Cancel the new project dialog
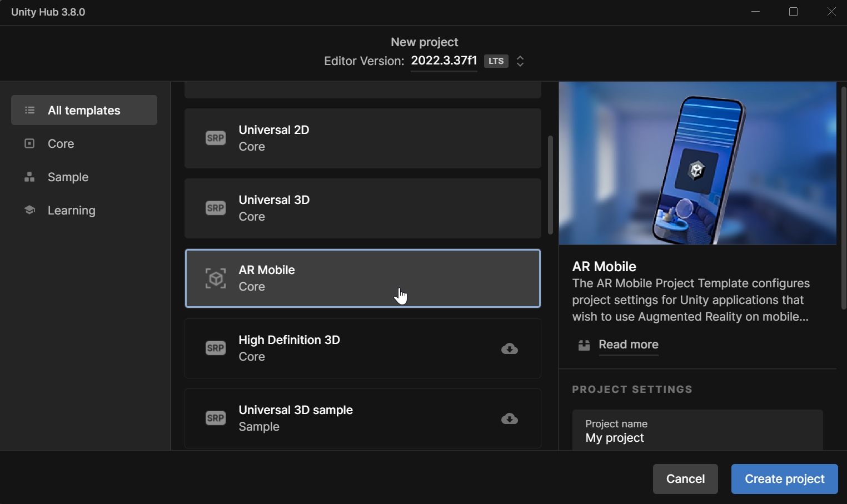 tap(685, 479)
